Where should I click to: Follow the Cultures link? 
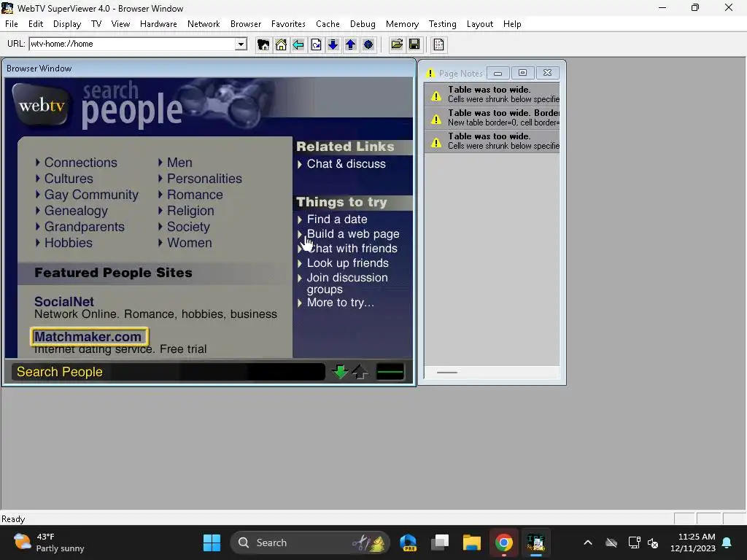click(69, 179)
